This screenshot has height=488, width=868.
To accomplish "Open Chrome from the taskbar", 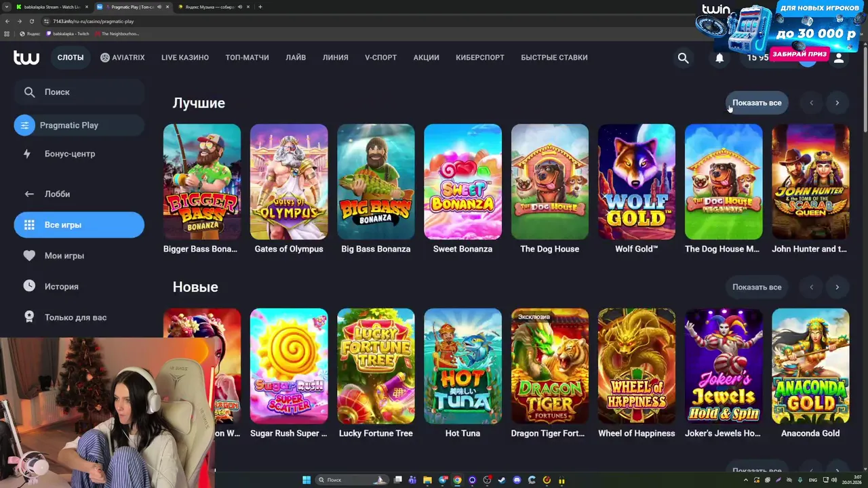I will 458,480.
